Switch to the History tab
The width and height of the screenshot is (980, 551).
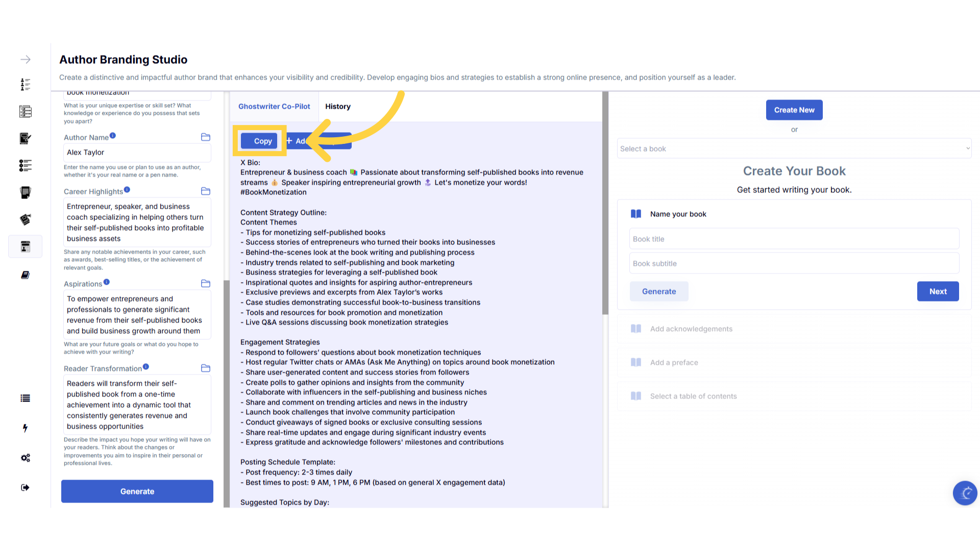click(x=338, y=107)
